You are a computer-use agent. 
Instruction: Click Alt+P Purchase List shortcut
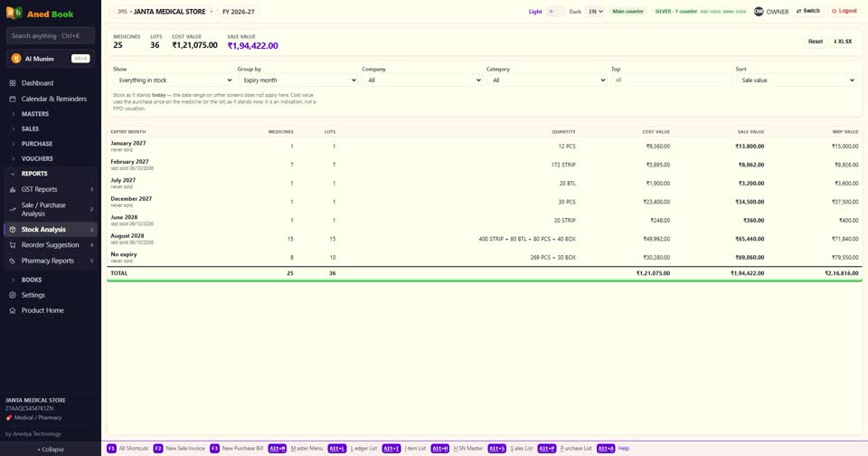pos(564,449)
